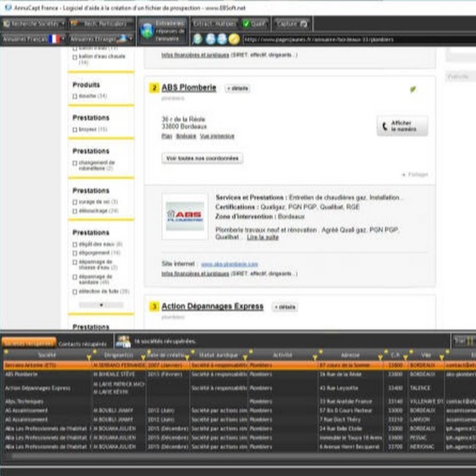Open Plan link under ABS address

167,136
